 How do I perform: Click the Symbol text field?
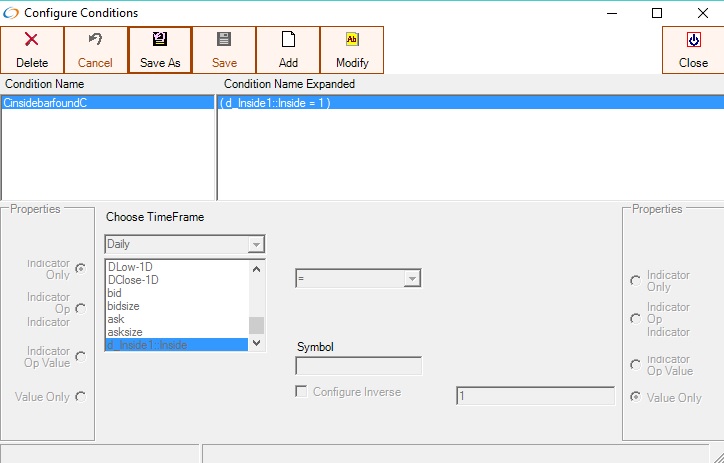(x=358, y=366)
